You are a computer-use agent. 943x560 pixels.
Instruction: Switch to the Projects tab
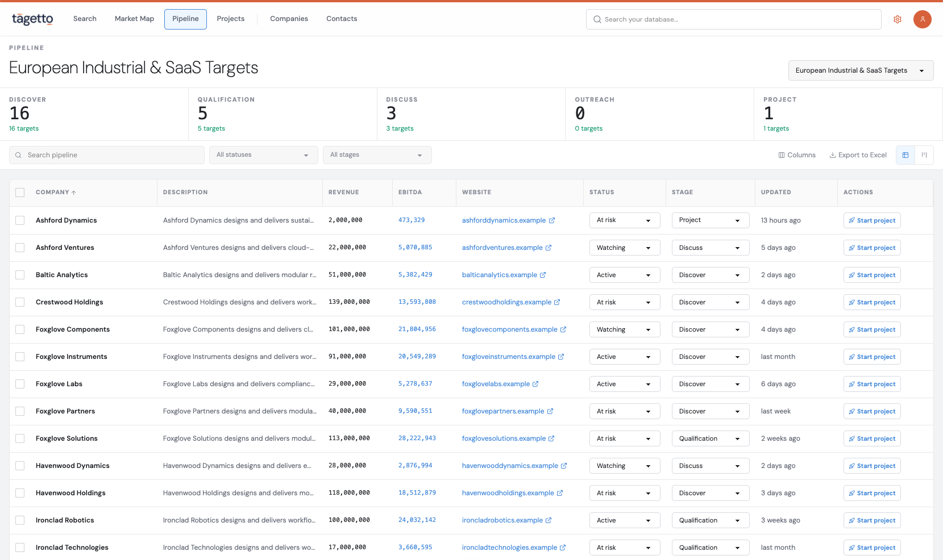pyautogui.click(x=231, y=19)
